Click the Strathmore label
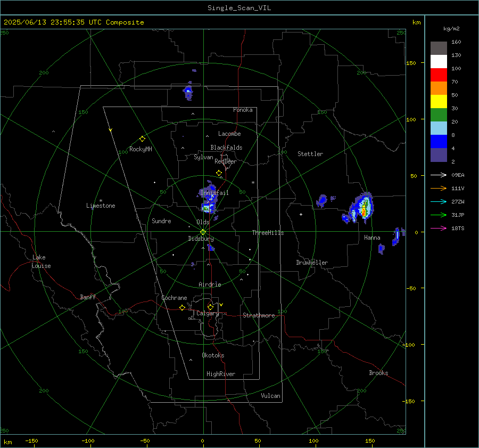 tap(259, 315)
